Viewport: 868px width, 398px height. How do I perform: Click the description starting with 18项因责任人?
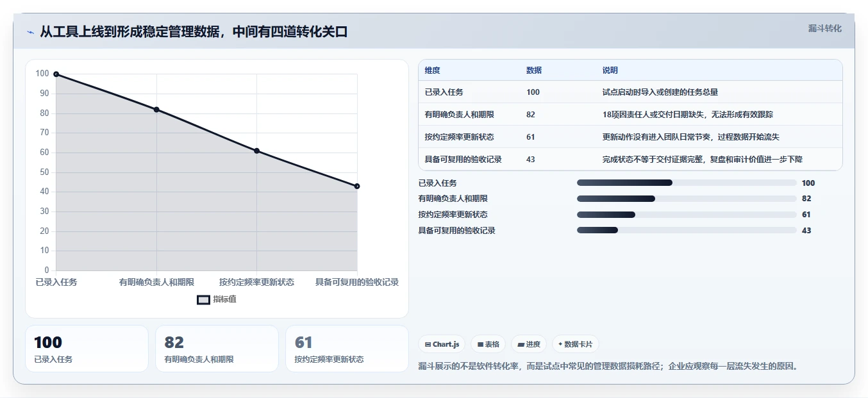click(x=687, y=115)
